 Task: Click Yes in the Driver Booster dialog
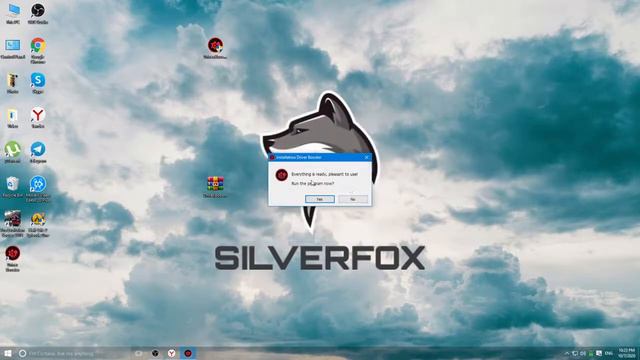tap(320, 199)
